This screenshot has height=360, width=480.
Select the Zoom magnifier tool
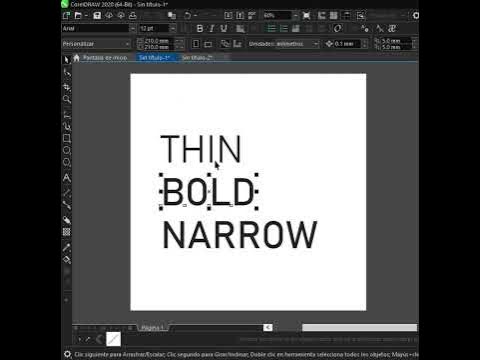click(67, 99)
